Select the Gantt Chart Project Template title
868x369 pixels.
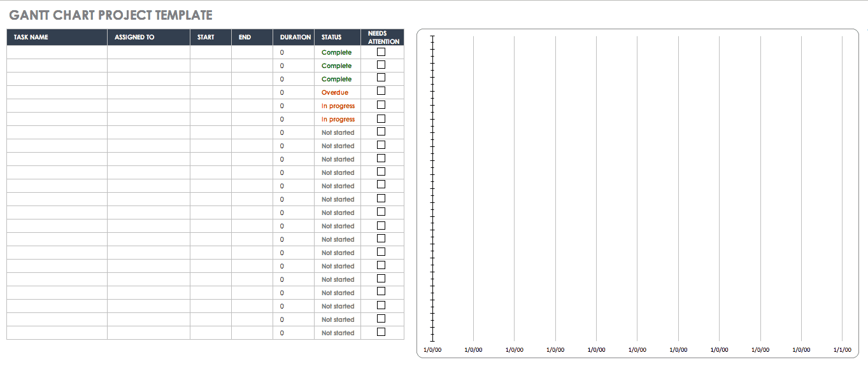click(111, 15)
